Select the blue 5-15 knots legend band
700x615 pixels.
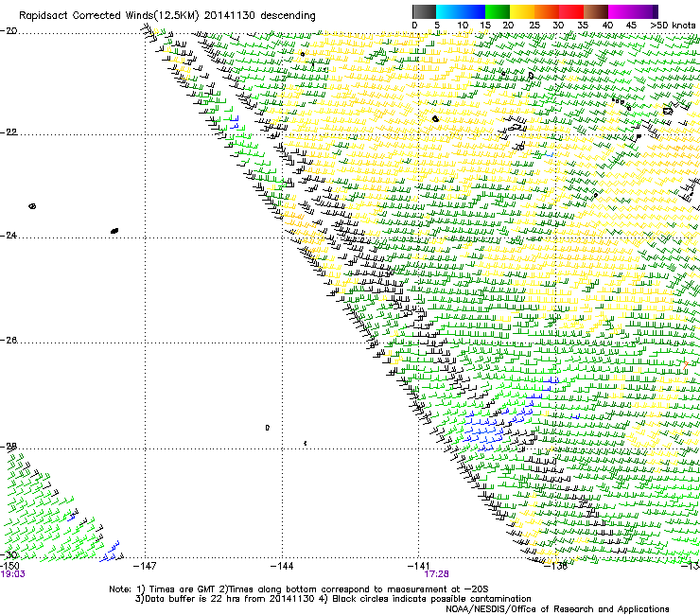pyautogui.click(x=461, y=11)
